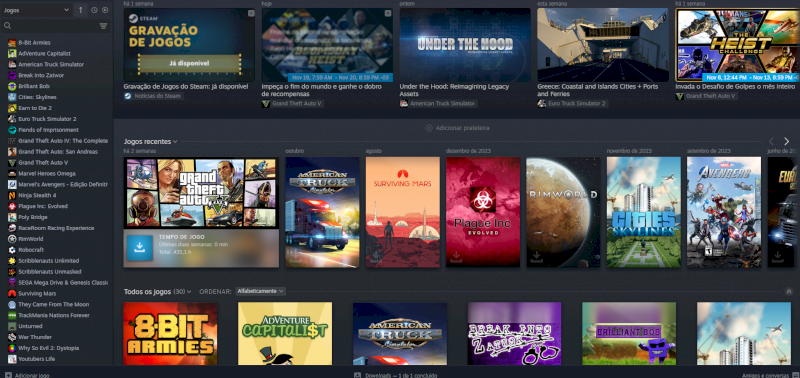The height and width of the screenshot is (378, 800).
Task: Open RimWorld cover in recent games
Action: pos(563,212)
